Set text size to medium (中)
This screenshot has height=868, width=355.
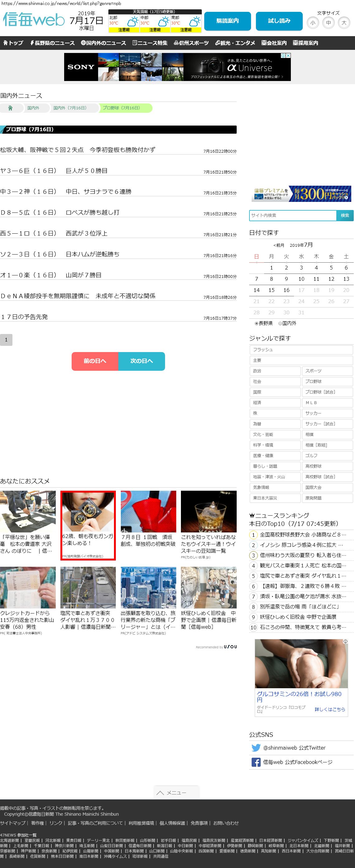[329, 23]
